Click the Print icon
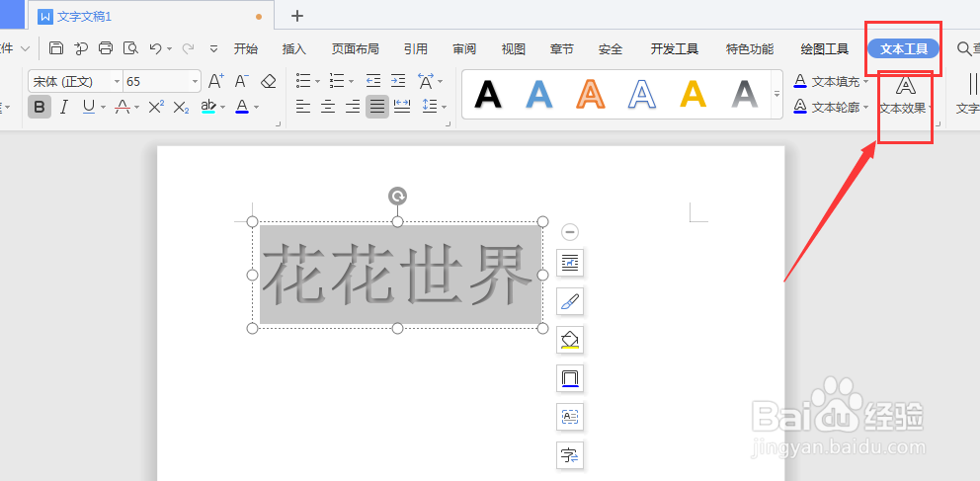Viewport: 980px width, 481px height. click(106, 48)
